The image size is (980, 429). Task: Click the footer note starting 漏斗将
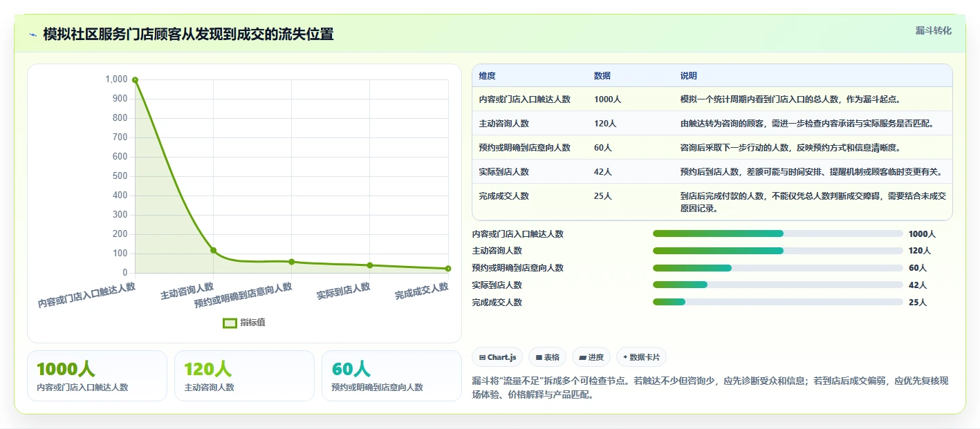pos(711,388)
